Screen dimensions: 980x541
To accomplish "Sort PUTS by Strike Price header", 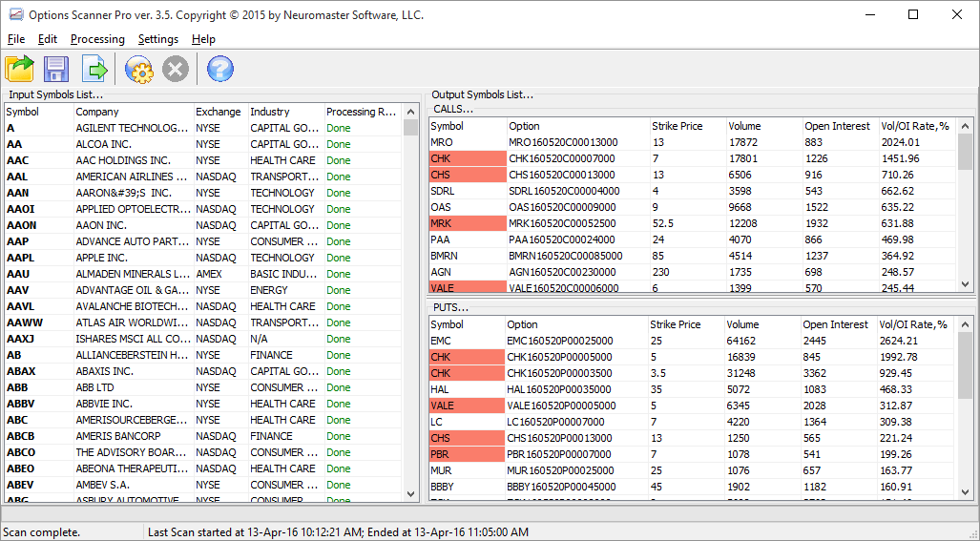I will (x=686, y=324).
